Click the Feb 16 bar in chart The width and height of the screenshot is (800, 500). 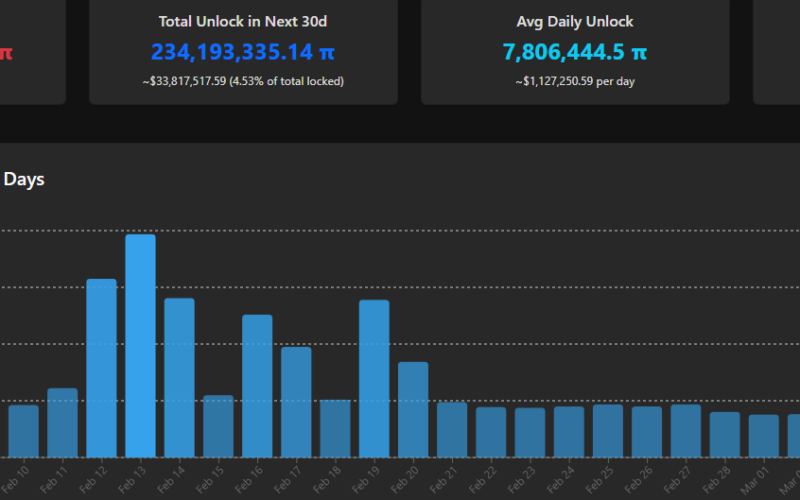pos(257,385)
